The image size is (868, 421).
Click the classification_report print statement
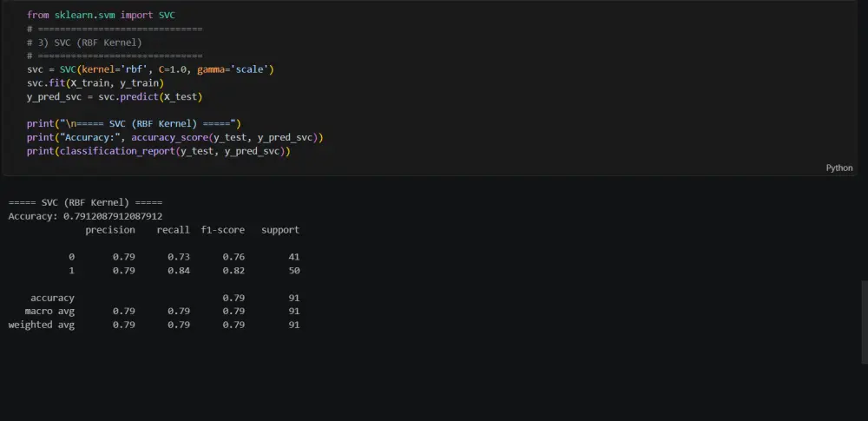158,151
